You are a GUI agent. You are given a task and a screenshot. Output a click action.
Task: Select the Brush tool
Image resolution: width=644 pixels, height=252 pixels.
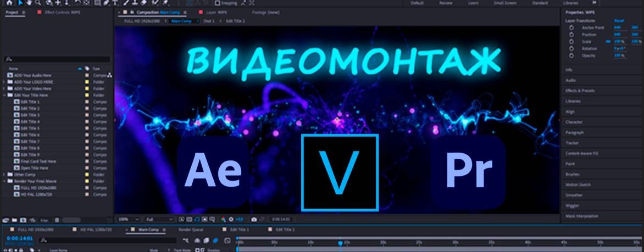pyautogui.click(x=126, y=2)
